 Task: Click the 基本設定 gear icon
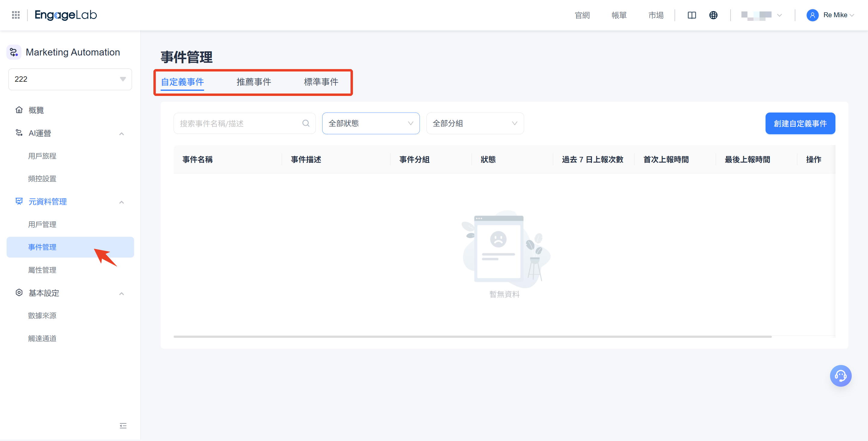point(19,293)
